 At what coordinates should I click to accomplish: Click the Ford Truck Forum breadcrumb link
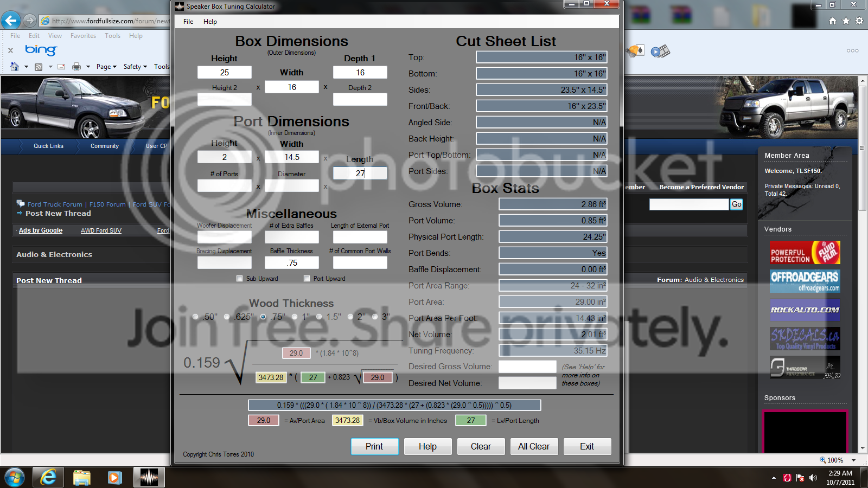pyautogui.click(x=55, y=204)
